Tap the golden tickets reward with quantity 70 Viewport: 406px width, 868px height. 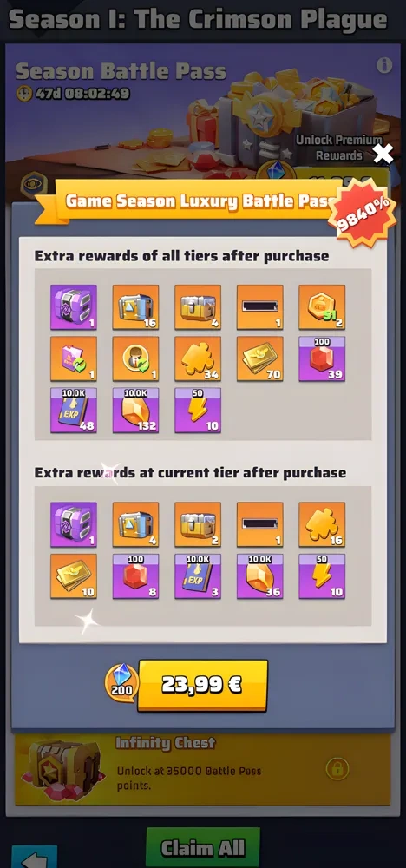coord(260,358)
